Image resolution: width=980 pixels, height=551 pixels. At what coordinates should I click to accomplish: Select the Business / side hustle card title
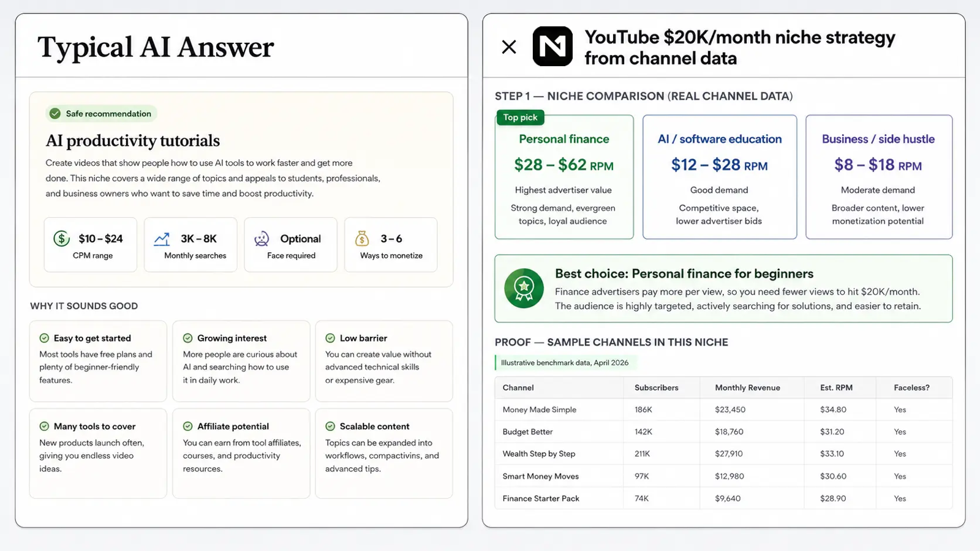point(878,139)
